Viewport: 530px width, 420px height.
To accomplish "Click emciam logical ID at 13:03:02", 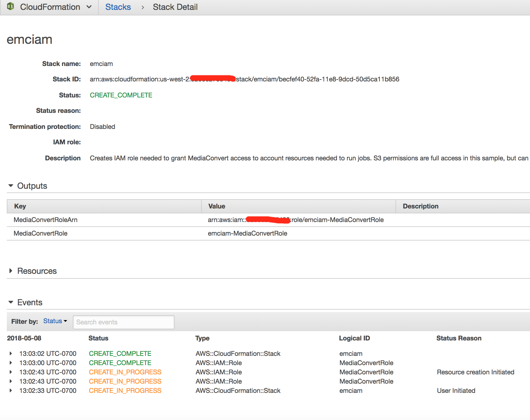I will (351, 353).
